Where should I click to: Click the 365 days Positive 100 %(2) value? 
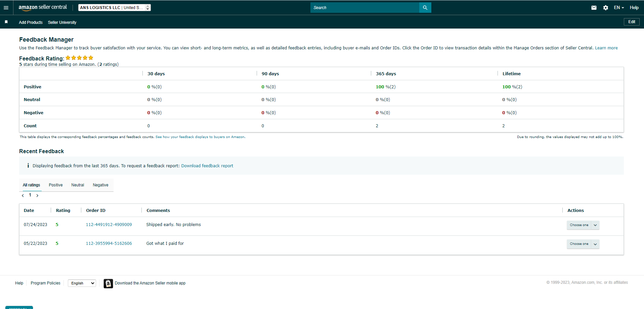click(386, 87)
